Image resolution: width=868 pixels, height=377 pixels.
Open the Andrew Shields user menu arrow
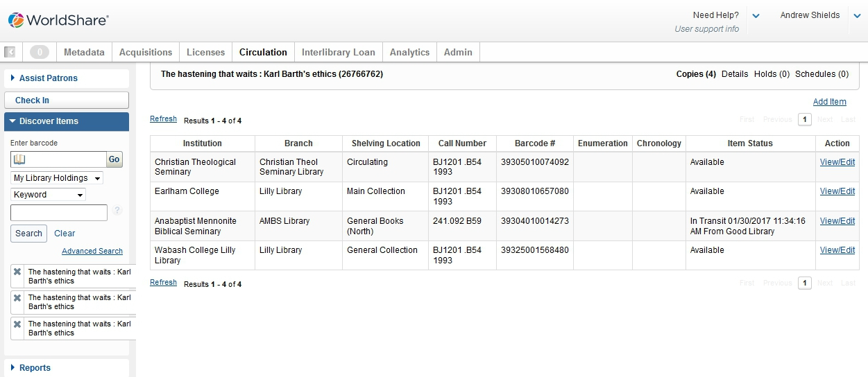(857, 16)
